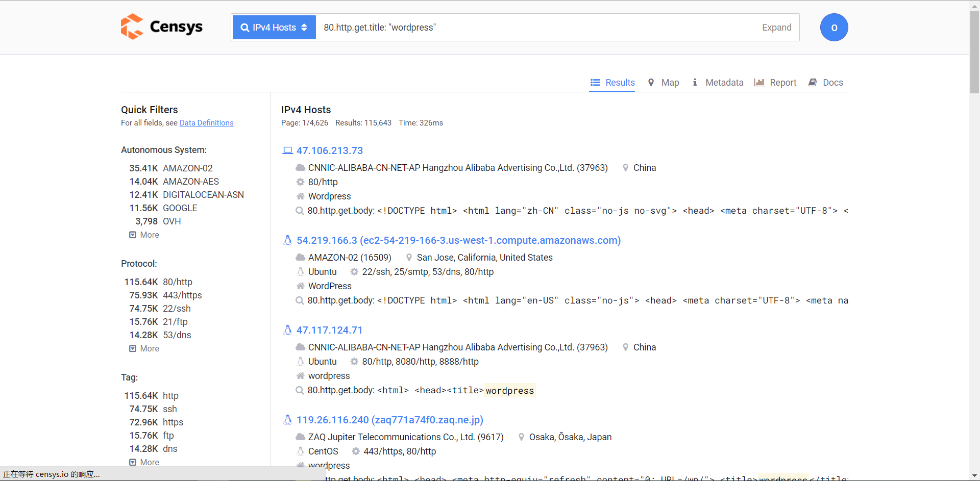Open the Report tab

click(x=775, y=83)
